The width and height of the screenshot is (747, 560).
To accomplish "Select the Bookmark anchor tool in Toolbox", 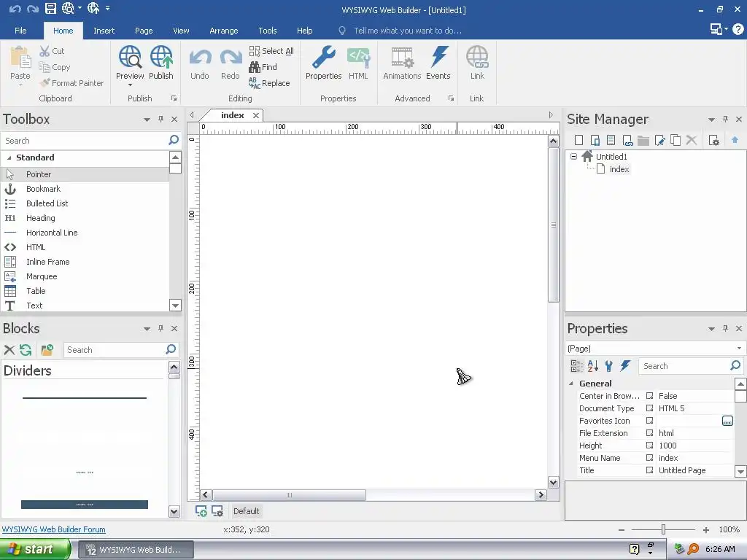I will pos(85,189).
